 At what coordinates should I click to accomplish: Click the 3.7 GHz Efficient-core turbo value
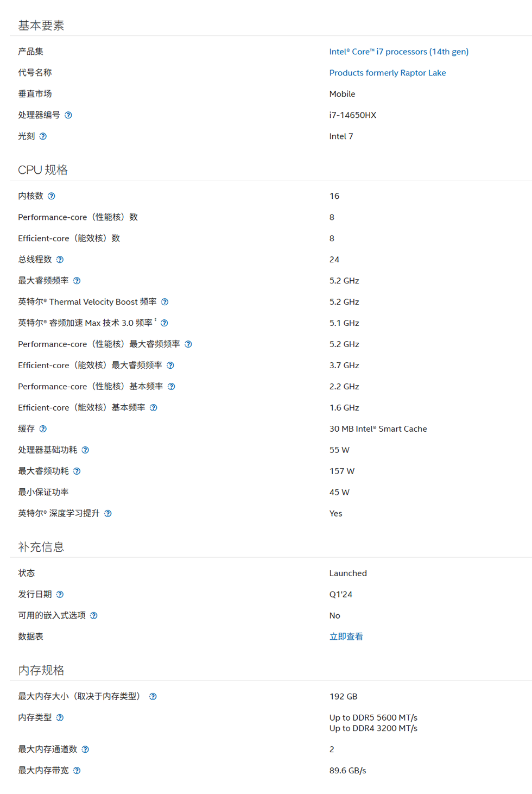344,366
